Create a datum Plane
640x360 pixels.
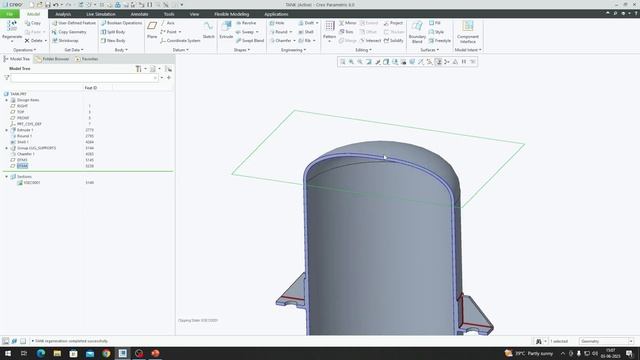tap(152, 31)
